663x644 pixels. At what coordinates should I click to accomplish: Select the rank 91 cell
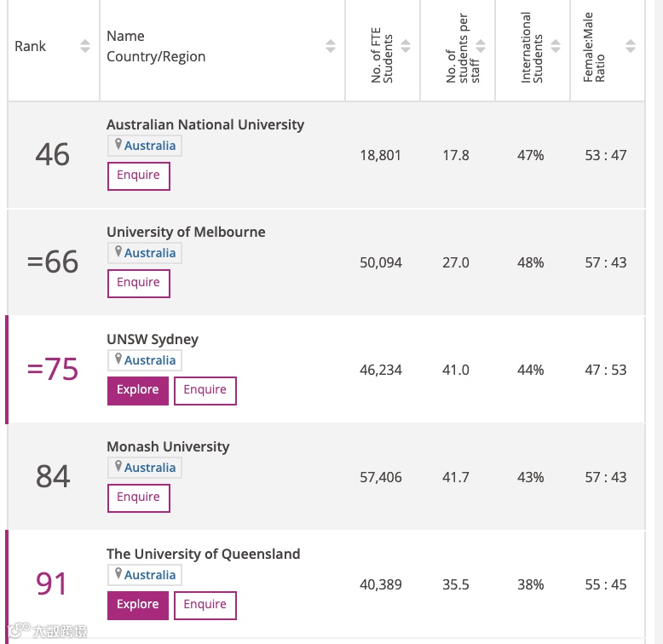pyautogui.click(x=52, y=584)
